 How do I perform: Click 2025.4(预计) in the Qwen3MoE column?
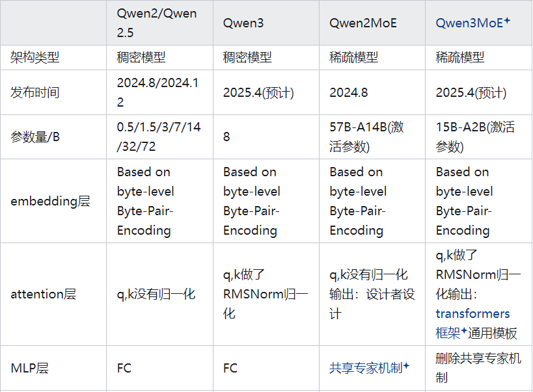coord(471,92)
